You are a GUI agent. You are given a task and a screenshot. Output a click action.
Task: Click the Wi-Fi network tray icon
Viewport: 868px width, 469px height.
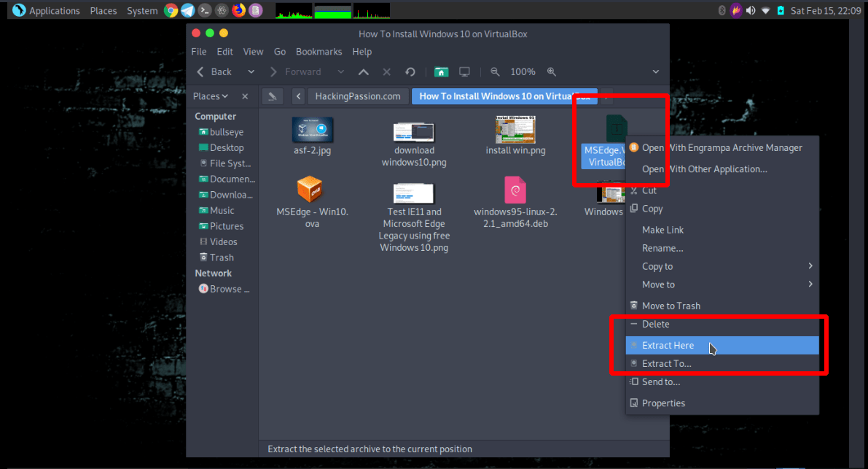(765, 10)
